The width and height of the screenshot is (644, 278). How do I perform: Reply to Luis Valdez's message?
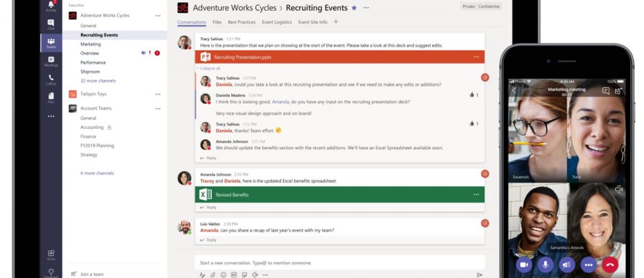click(208, 240)
